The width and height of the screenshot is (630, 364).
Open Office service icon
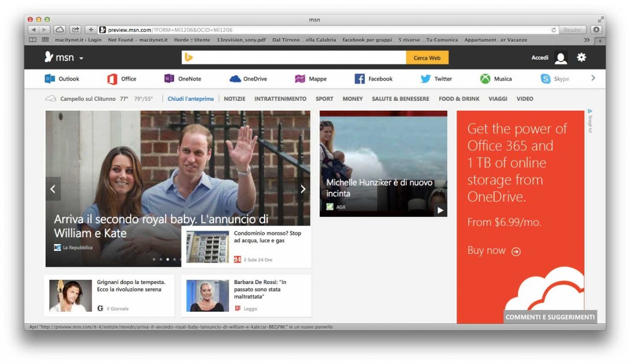click(x=112, y=79)
